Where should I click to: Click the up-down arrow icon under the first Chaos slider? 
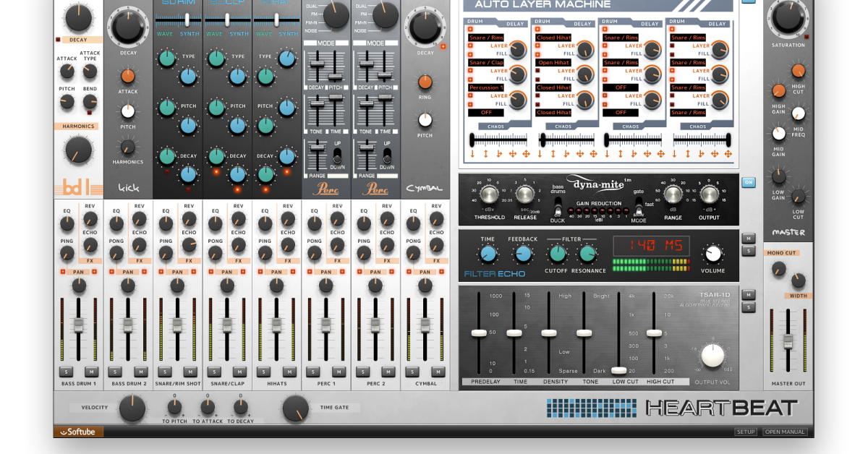coord(485,153)
